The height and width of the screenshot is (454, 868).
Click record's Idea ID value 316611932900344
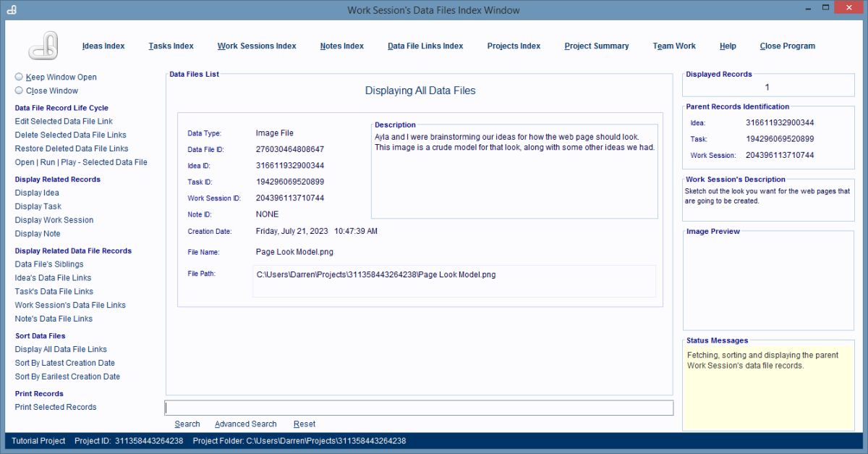coord(290,166)
